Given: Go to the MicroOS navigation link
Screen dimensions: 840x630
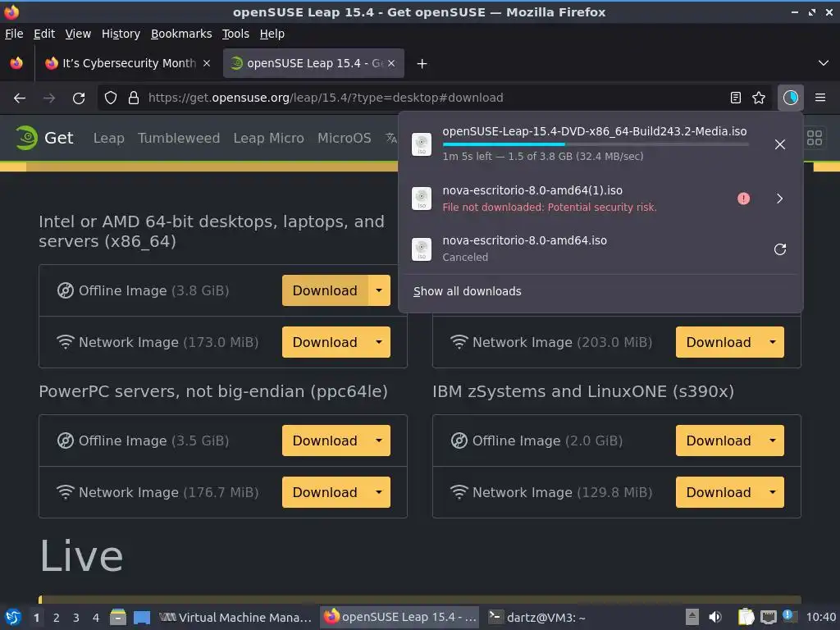Looking at the screenshot, I should tap(345, 138).
